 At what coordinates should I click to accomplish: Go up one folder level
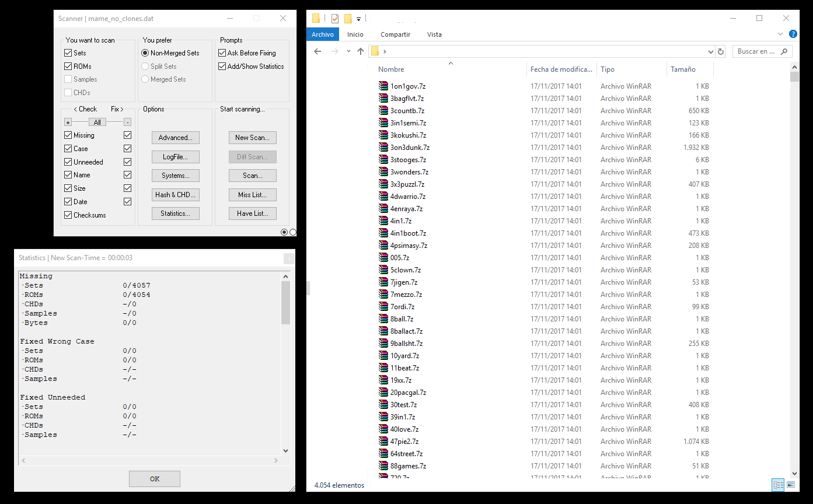(x=361, y=51)
